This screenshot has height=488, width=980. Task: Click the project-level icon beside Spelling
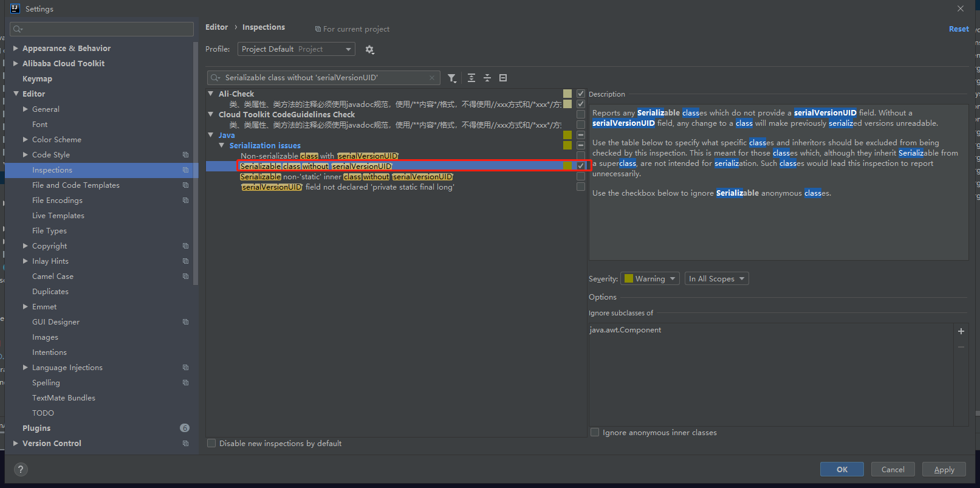[x=186, y=383]
